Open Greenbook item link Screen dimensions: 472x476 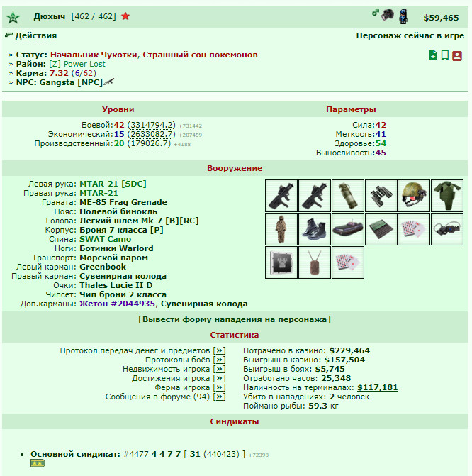click(x=103, y=267)
